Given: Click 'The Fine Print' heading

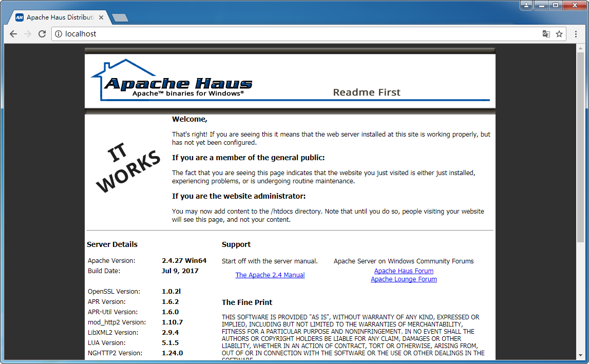Looking at the screenshot, I should point(247,302).
